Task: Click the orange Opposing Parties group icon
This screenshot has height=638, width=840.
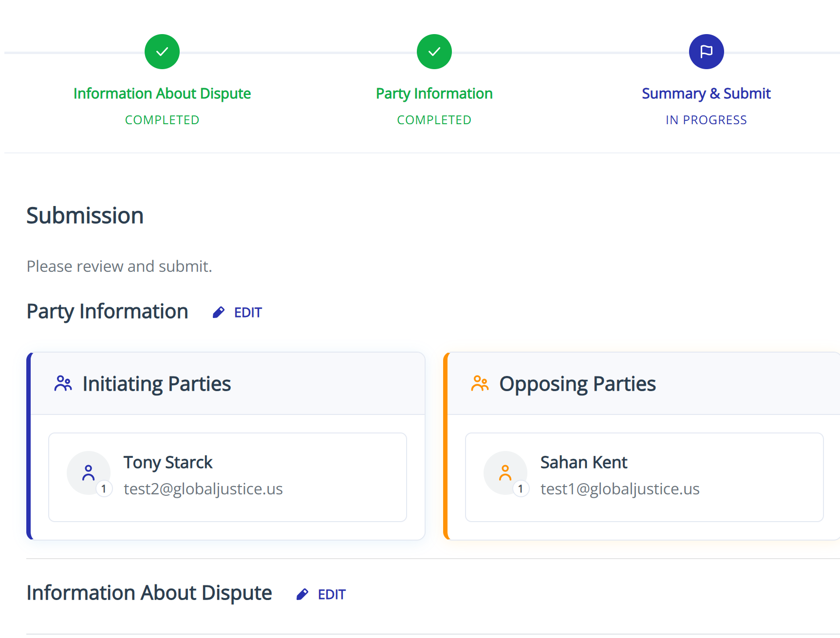Action: click(480, 384)
